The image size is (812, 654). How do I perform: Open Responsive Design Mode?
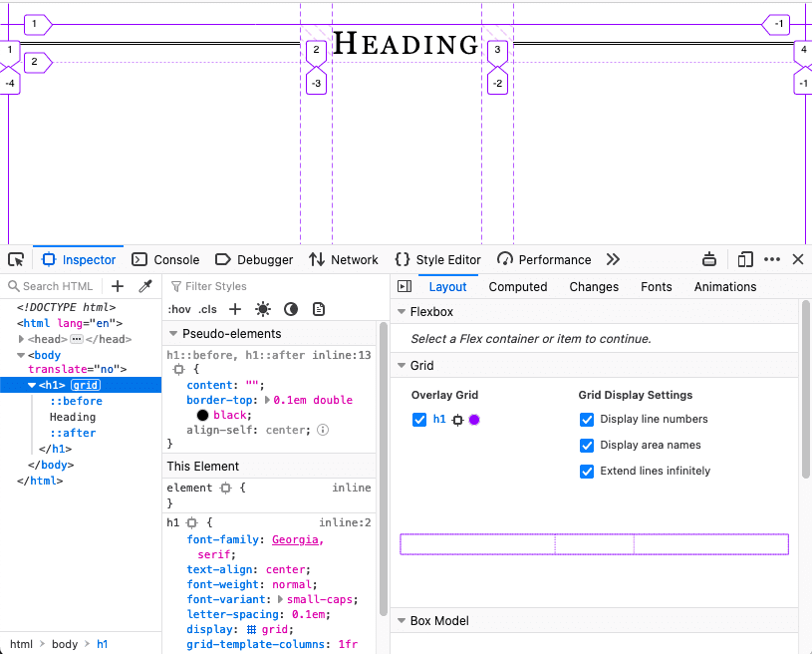pyautogui.click(x=745, y=259)
